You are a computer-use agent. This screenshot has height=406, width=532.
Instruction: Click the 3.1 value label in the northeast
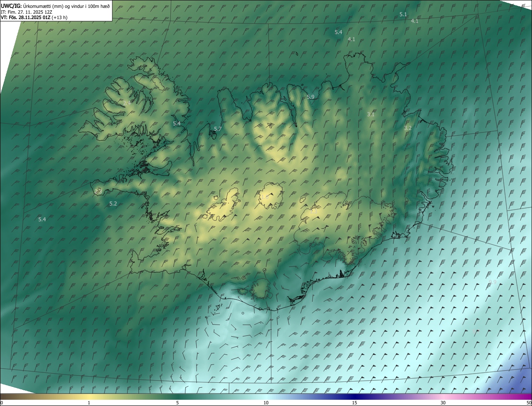pos(371,114)
